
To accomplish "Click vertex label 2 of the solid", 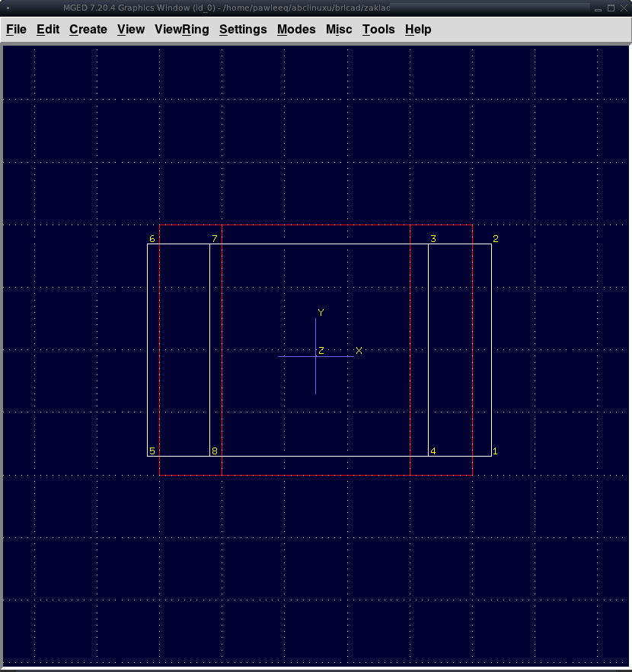I will coord(496,239).
